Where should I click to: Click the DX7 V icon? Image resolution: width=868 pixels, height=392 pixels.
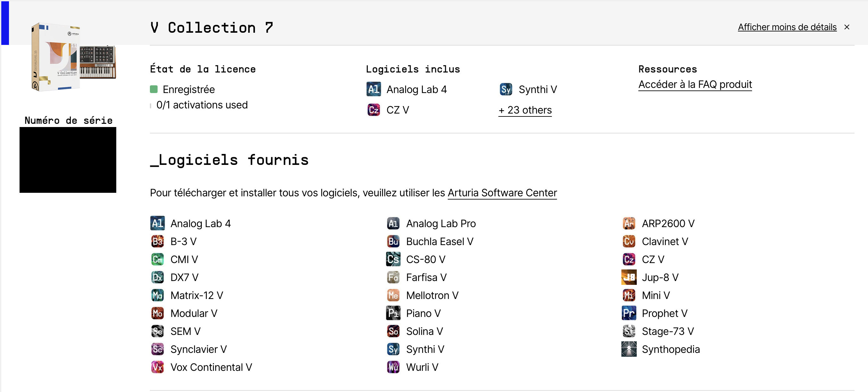pyautogui.click(x=157, y=277)
